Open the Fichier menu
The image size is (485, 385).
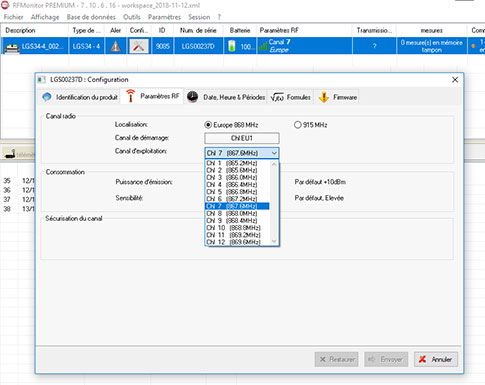13,17
